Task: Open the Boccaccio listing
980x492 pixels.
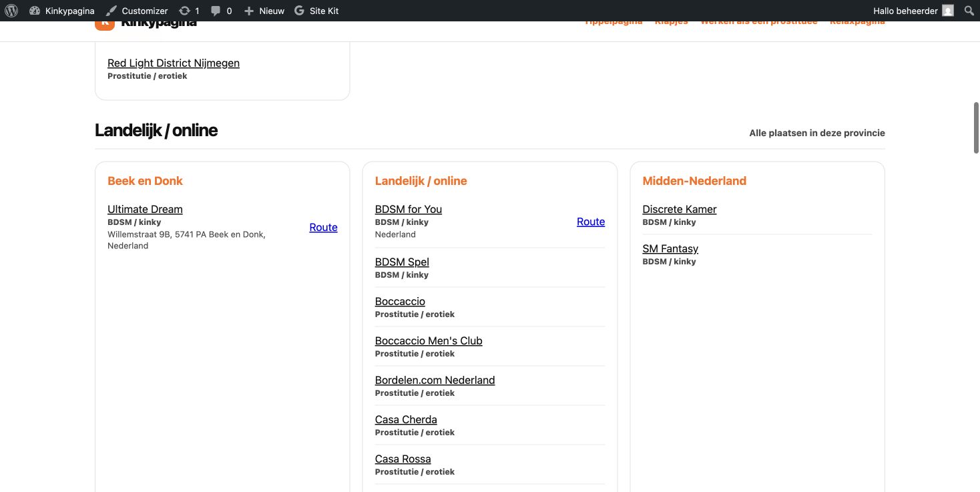Action: click(400, 301)
